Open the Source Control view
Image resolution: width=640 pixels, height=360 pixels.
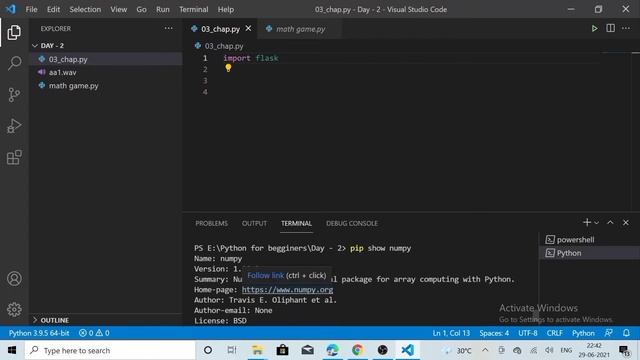pyautogui.click(x=14, y=95)
